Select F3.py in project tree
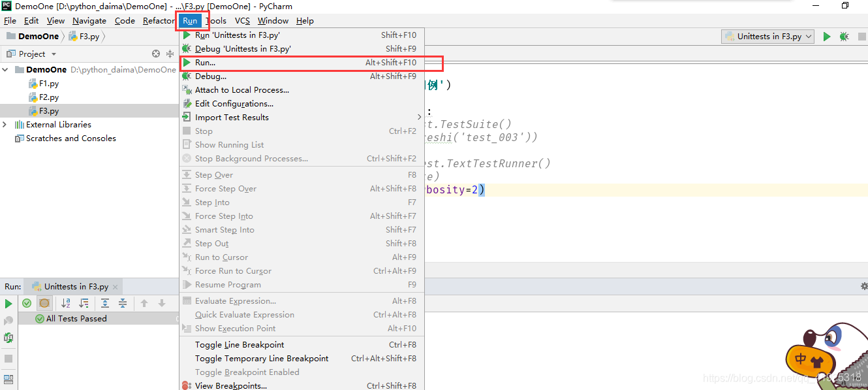This screenshot has height=390, width=868. coord(44,110)
